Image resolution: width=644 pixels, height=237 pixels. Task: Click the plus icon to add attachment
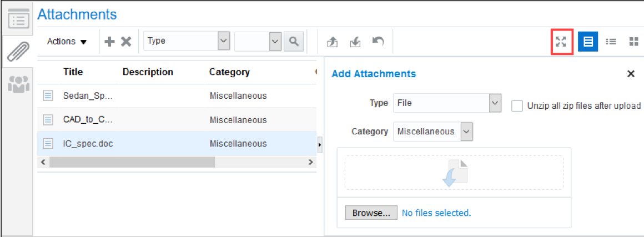tap(109, 42)
